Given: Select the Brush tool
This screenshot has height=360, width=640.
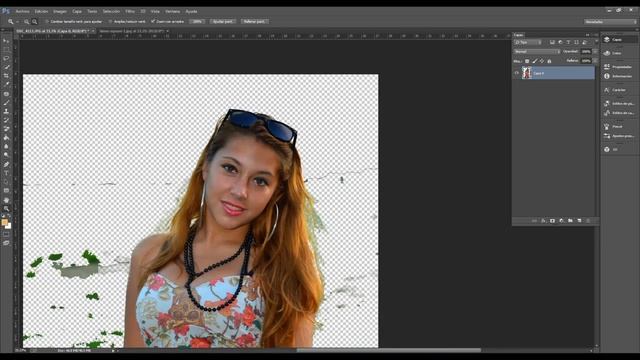Looking at the screenshot, I should click(x=6, y=102).
